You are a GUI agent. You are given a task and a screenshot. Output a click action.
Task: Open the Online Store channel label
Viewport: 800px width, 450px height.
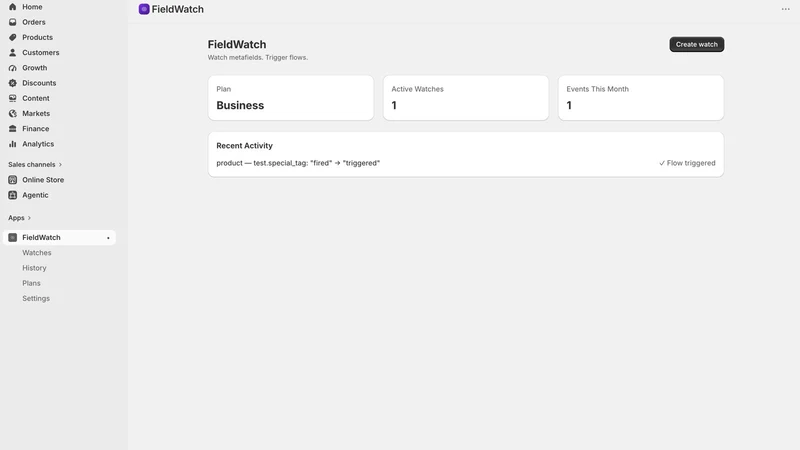[x=43, y=180]
